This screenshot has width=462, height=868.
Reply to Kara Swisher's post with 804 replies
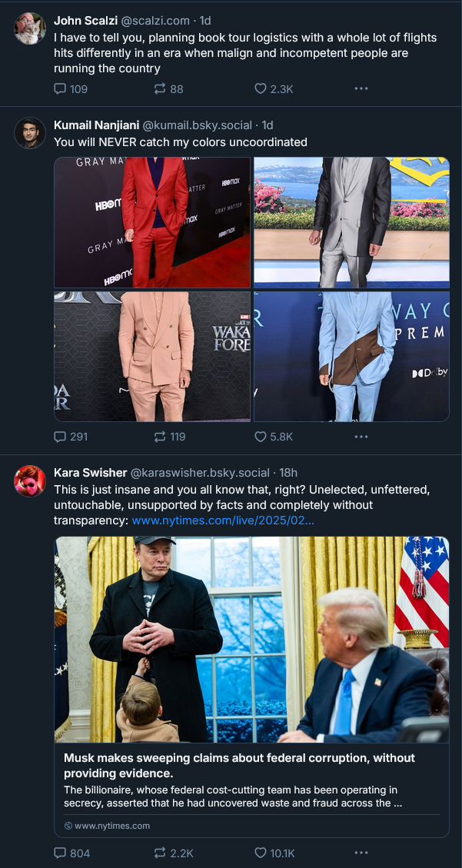click(x=71, y=853)
